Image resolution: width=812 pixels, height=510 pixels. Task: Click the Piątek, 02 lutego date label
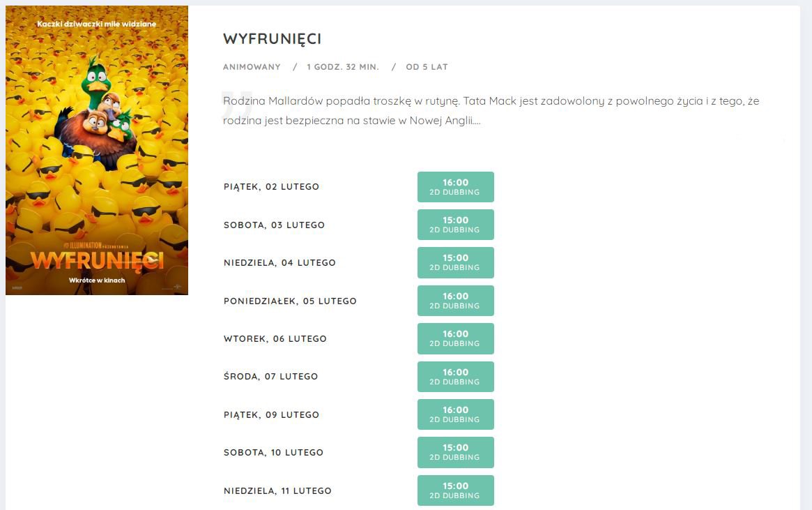[271, 186]
